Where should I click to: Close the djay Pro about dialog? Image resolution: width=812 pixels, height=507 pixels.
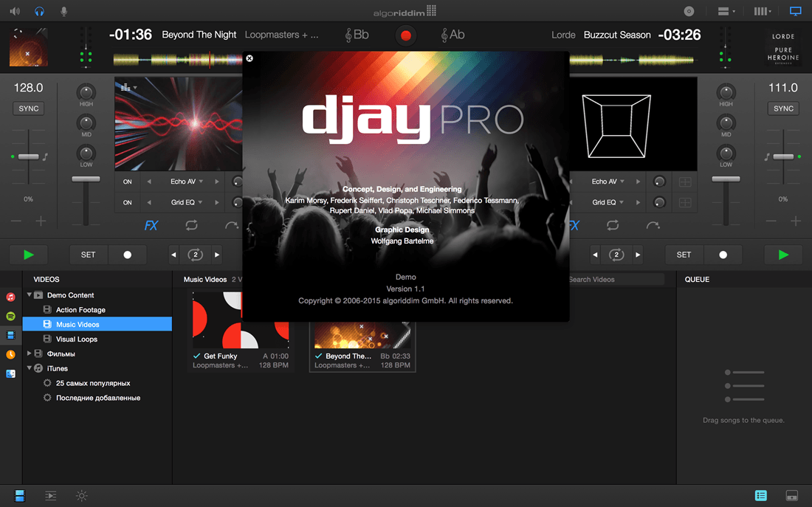pyautogui.click(x=250, y=58)
